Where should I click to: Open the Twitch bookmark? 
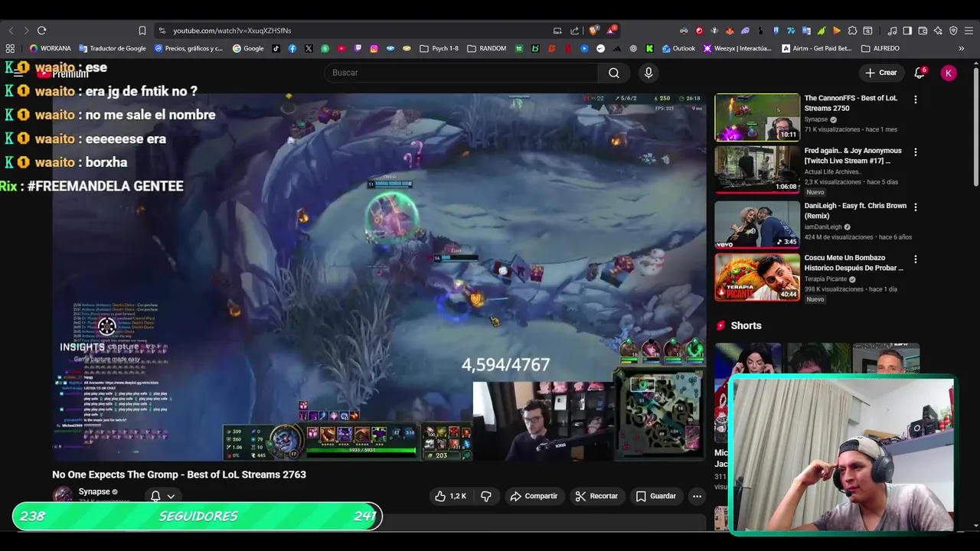click(x=358, y=48)
